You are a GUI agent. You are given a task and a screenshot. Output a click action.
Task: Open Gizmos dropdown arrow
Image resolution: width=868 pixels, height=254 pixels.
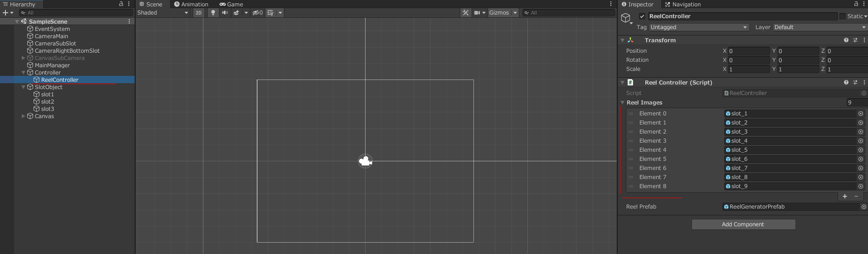tap(515, 13)
